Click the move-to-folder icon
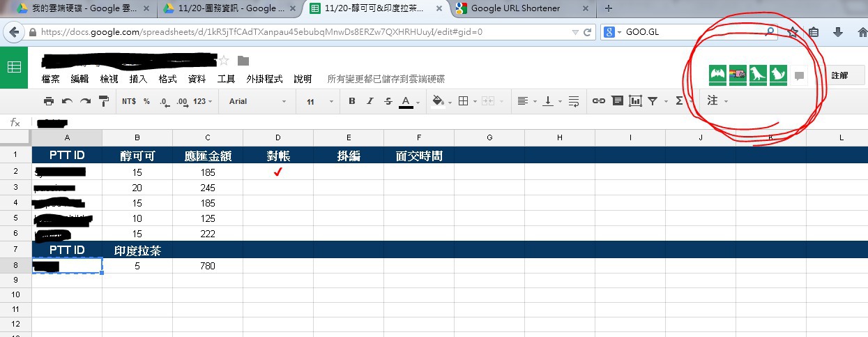The image size is (868, 337). [x=243, y=61]
